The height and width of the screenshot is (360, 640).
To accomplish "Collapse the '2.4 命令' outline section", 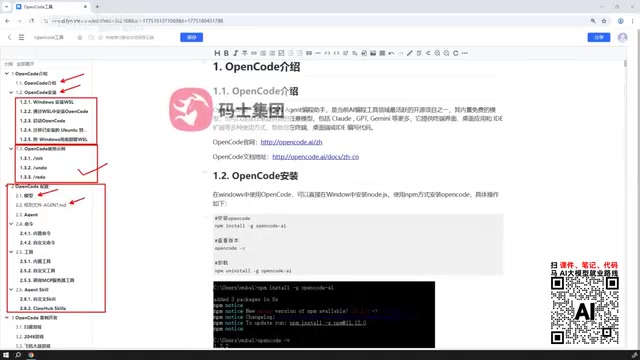I will point(11,224).
